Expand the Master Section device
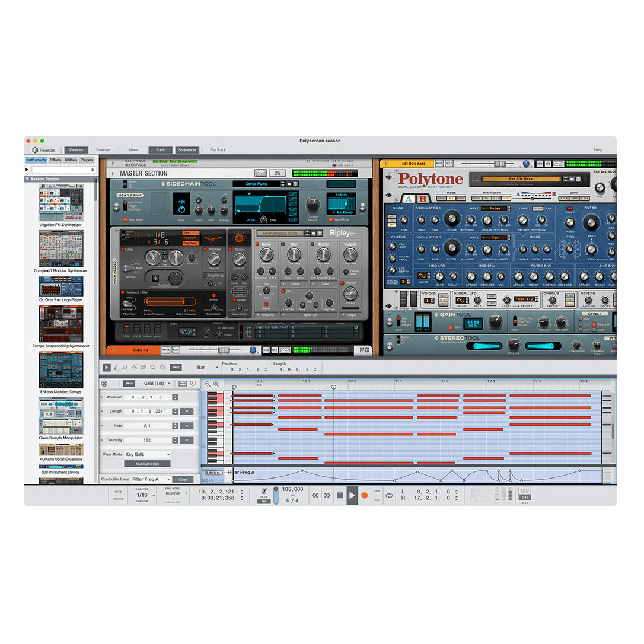 click(113, 174)
